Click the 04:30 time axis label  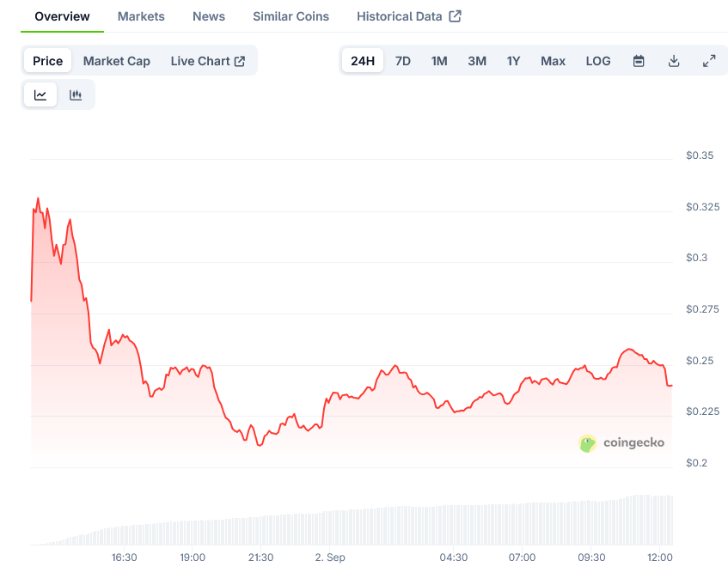pyautogui.click(x=454, y=558)
